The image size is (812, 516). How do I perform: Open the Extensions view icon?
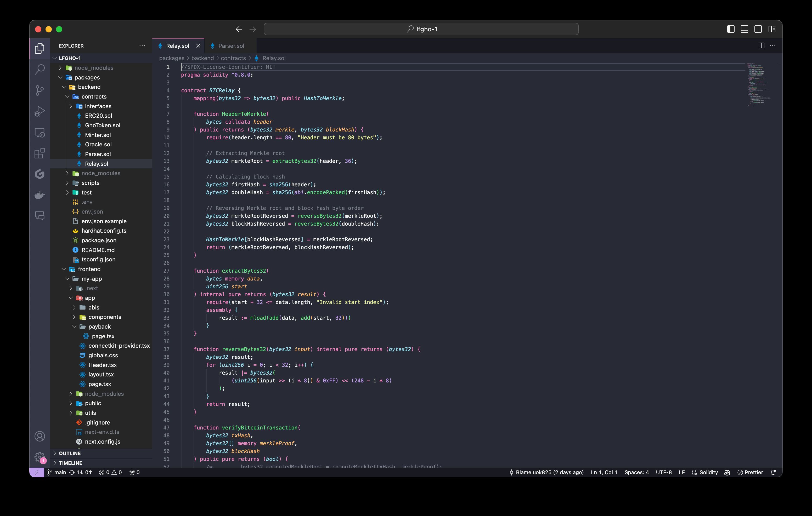pos(40,153)
